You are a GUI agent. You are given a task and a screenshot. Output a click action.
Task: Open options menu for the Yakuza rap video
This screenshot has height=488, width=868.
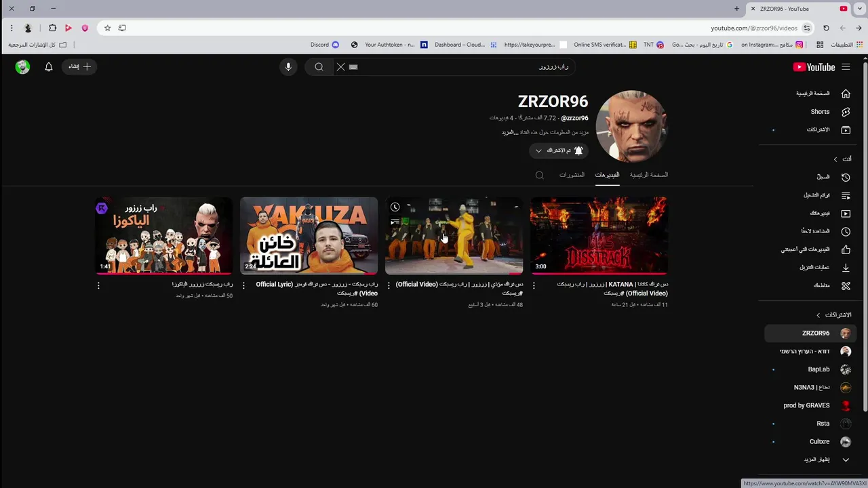(98, 285)
